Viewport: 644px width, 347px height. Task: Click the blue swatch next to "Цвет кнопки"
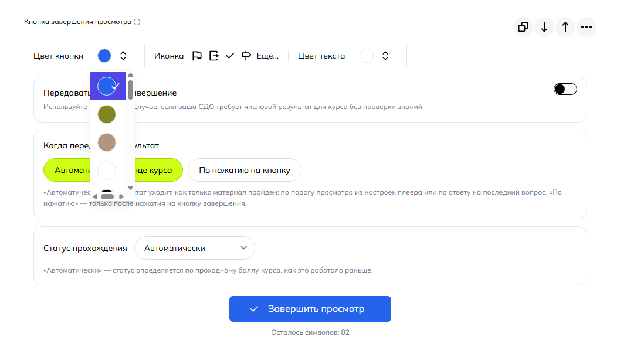click(104, 56)
